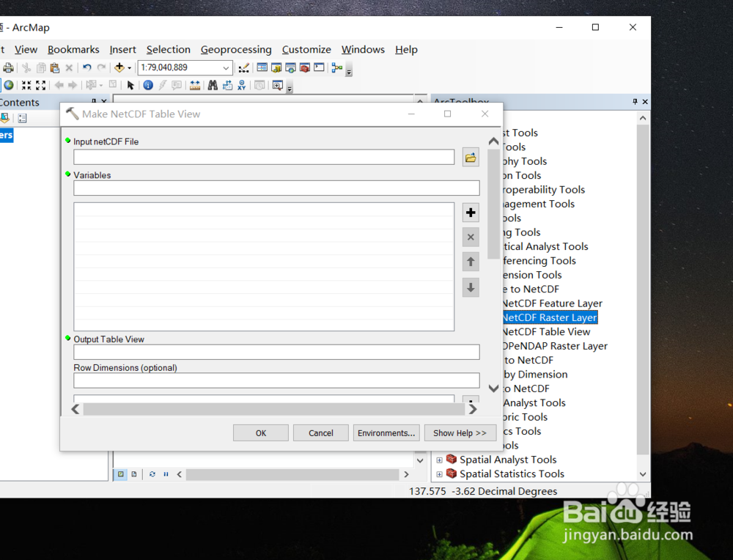The height and width of the screenshot is (560, 733).
Task: Open the Table Of Contents window icon
Action: click(x=262, y=67)
